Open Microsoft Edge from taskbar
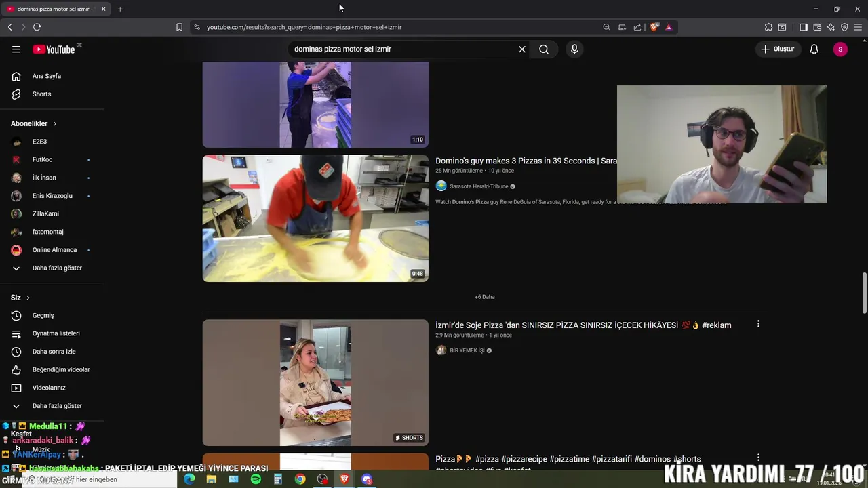Image resolution: width=868 pixels, height=488 pixels. (189, 479)
